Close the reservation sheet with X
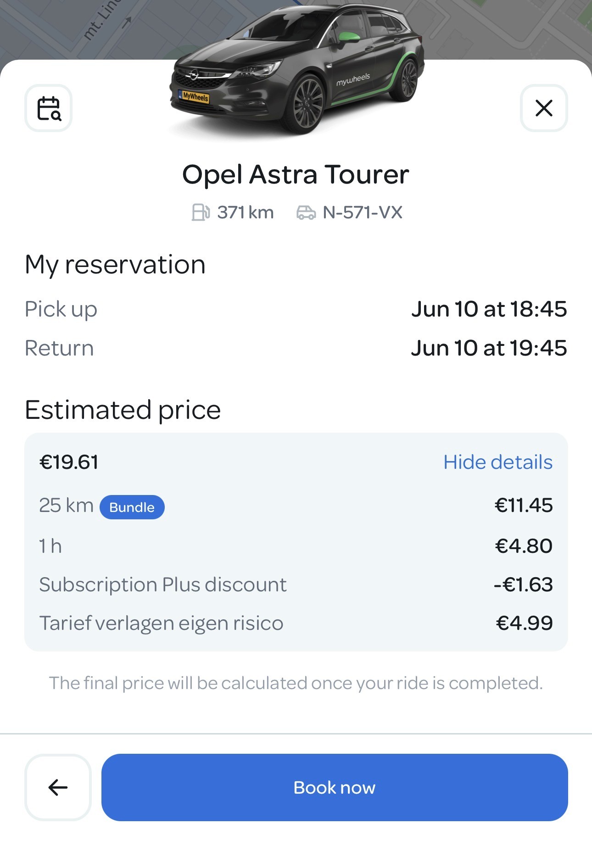The width and height of the screenshot is (592, 868). (x=544, y=108)
